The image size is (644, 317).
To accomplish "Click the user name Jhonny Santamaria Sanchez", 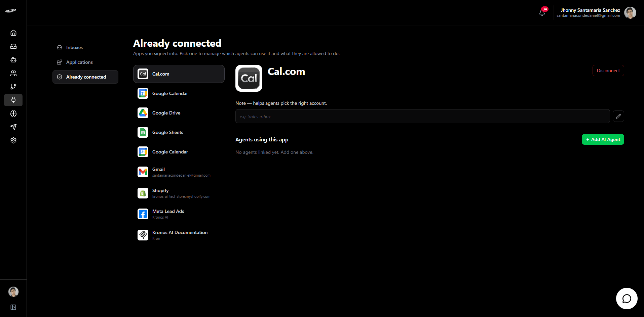I will [x=590, y=10].
